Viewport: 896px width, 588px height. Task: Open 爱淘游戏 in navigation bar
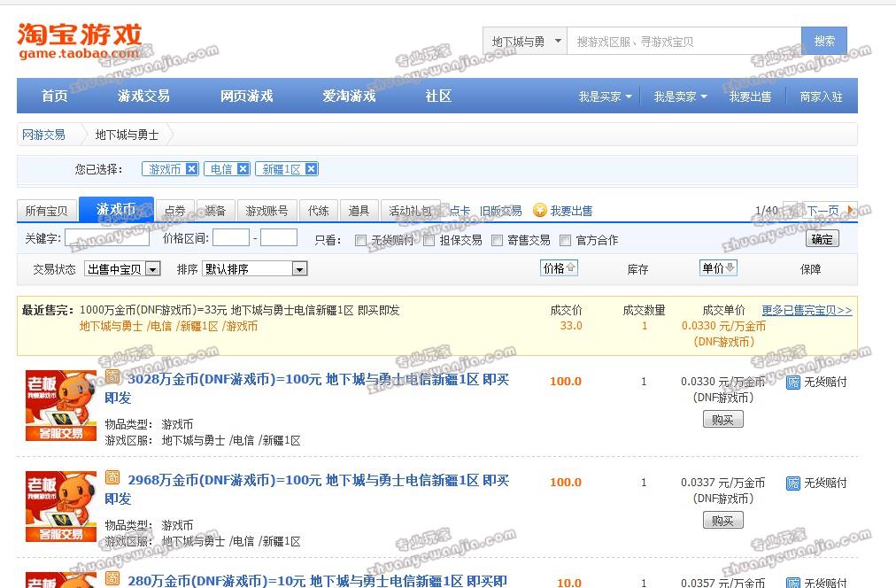[x=349, y=96]
